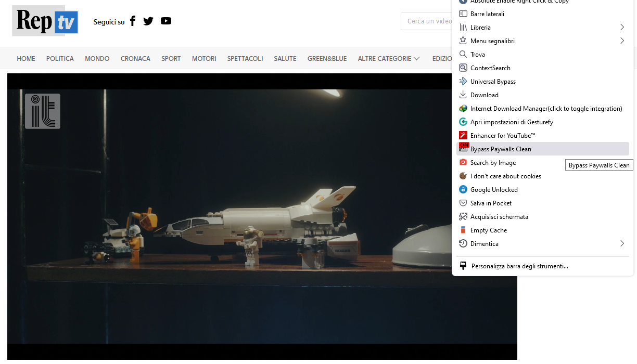The height and width of the screenshot is (364, 637).
Task: Select the Salva in Pocket entry
Action: click(x=543, y=203)
